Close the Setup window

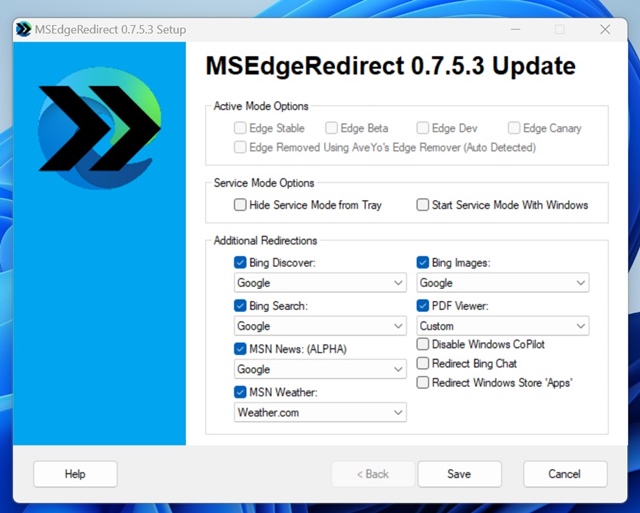coord(605,29)
